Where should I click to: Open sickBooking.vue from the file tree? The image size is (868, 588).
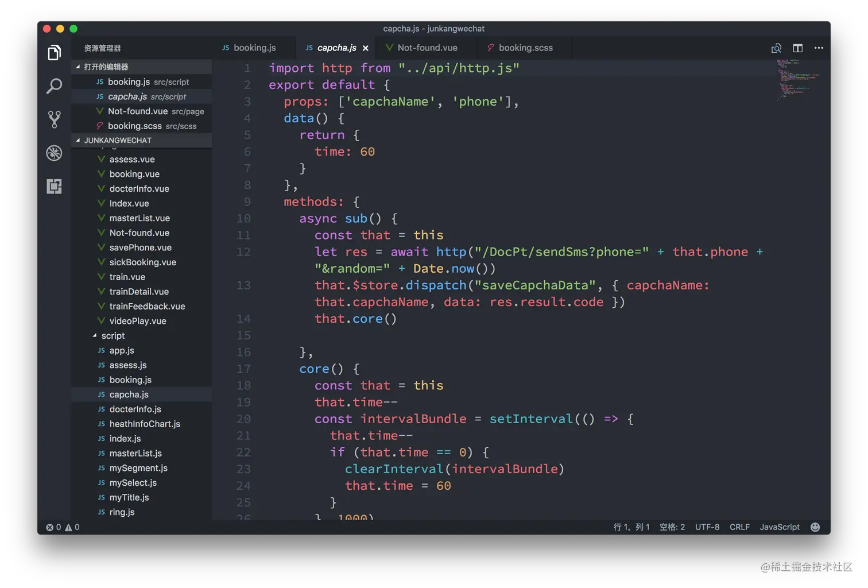141,262
